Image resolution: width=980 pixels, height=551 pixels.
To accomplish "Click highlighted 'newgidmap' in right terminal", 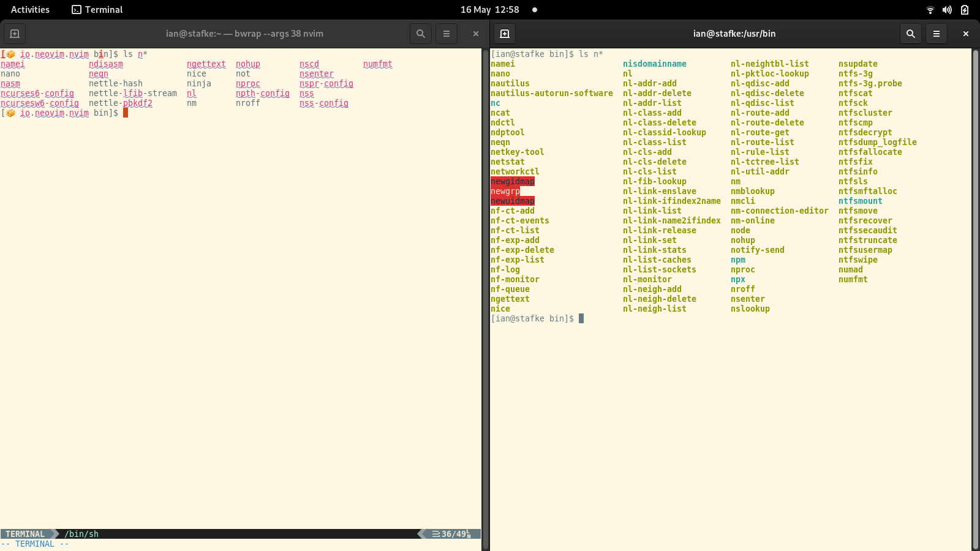I will tap(513, 181).
